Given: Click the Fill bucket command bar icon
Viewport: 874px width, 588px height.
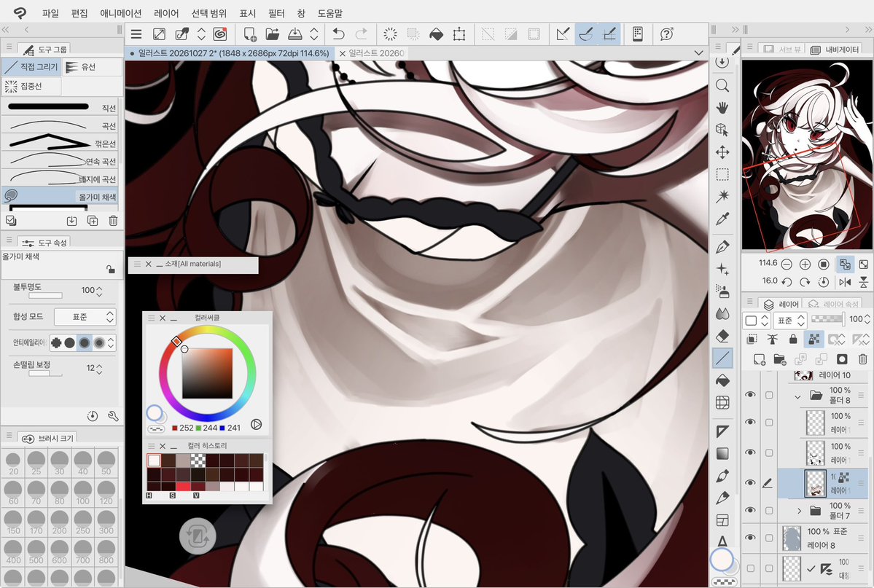Looking at the screenshot, I should (437, 34).
